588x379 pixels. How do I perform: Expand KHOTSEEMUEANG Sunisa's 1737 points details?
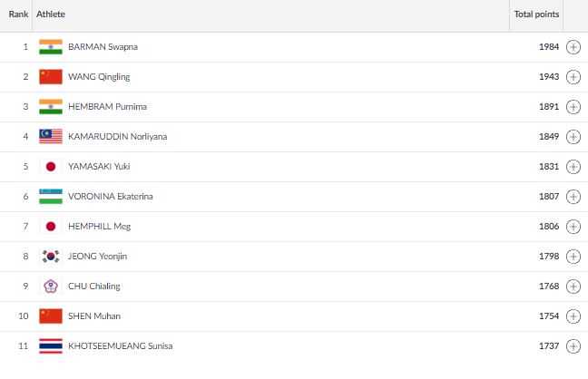pos(573,346)
